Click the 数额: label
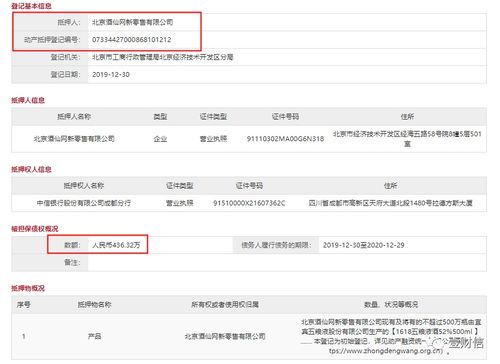 point(72,245)
